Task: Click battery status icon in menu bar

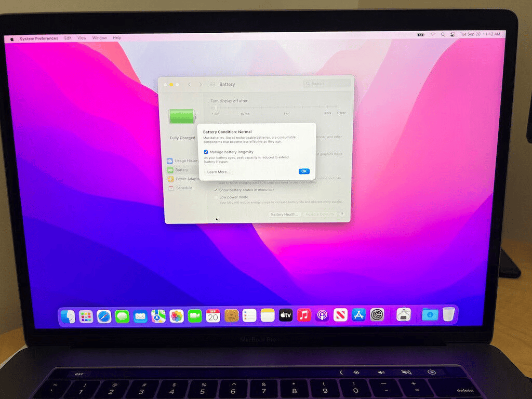Action: pyautogui.click(x=421, y=35)
